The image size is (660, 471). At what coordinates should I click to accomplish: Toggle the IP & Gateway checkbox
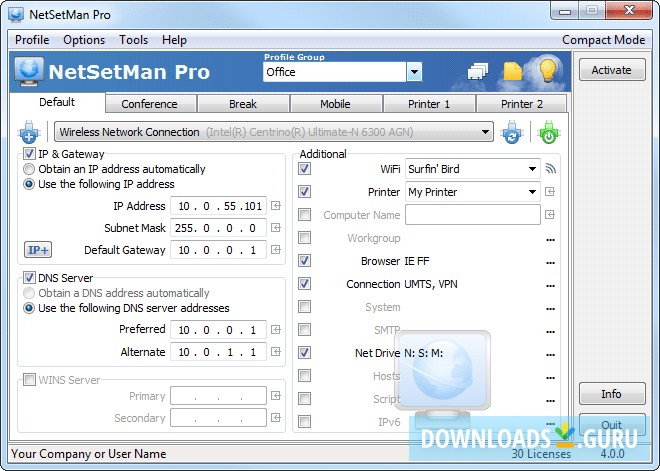click(x=29, y=154)
